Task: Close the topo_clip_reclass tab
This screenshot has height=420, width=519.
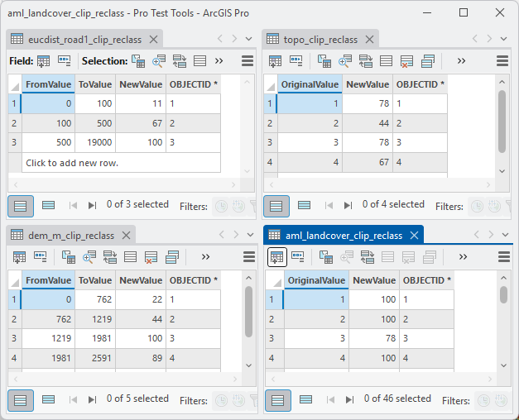Action: coord(370,40)
